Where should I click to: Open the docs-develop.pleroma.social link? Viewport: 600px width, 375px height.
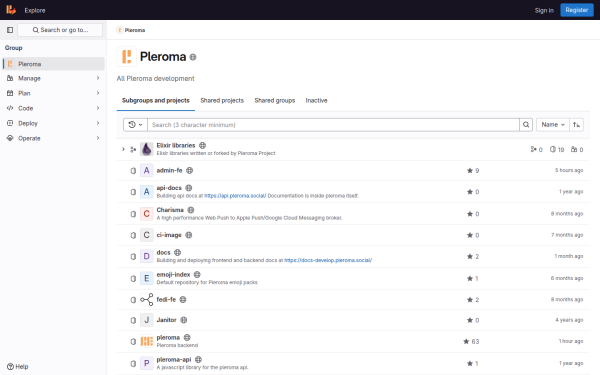coord(328,260)
